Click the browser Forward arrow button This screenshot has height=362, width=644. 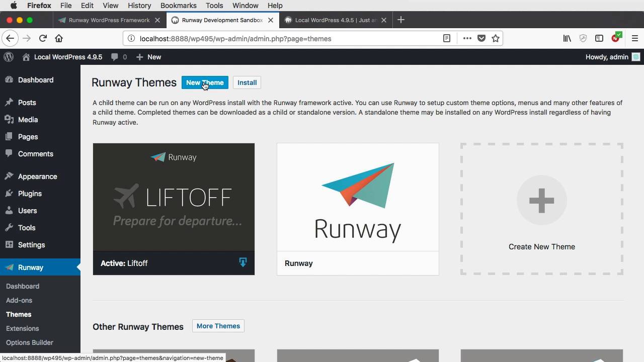27,38
